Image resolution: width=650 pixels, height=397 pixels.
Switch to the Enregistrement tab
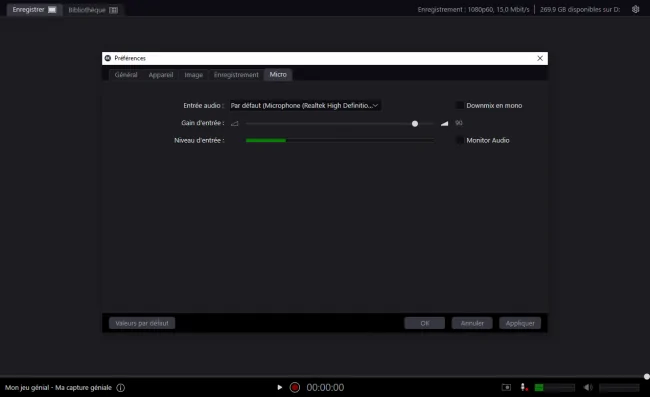(236, 75)
